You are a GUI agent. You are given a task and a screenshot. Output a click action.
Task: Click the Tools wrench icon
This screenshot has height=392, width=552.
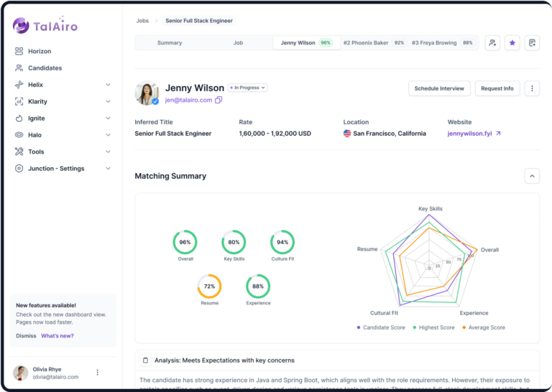pos(19,151)
